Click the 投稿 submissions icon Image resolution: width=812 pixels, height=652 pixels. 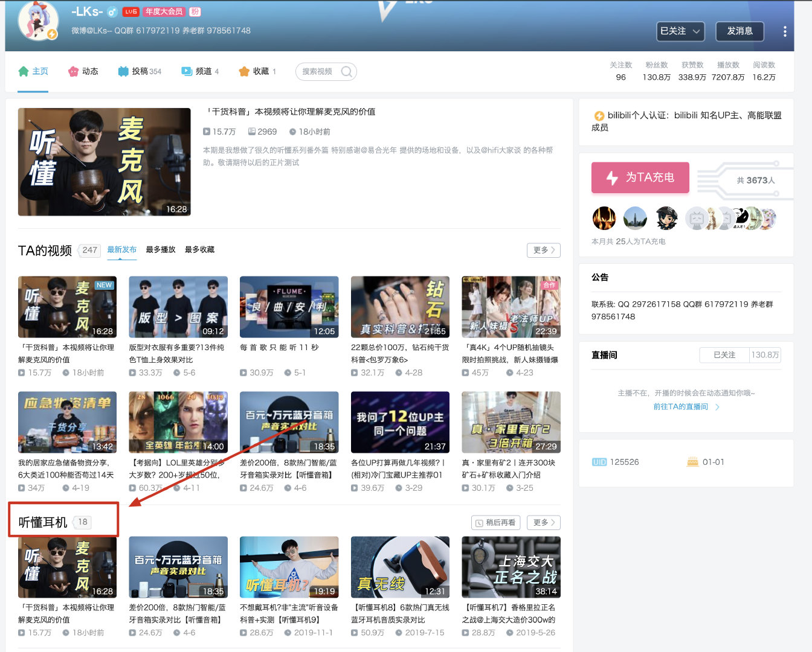(123, 71)
